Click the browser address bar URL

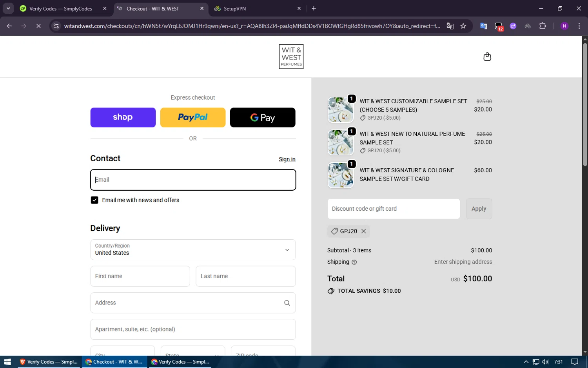(x=252, y=26)
